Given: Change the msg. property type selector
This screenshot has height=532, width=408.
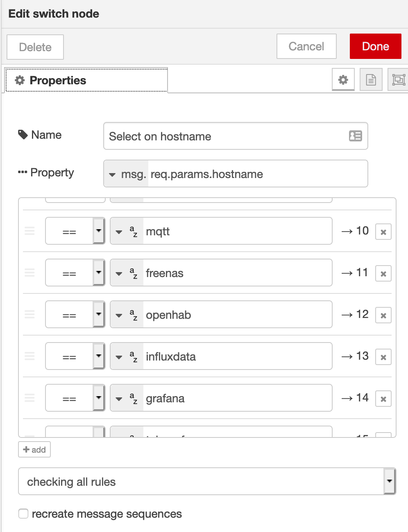Looking at the screenshot, I should (126, 174).
